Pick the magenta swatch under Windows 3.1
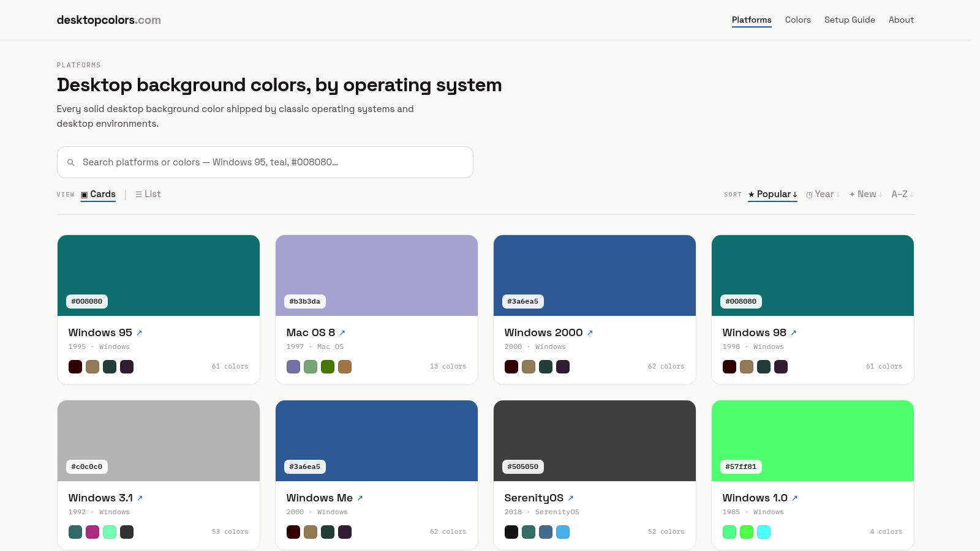 click(92, 532)
